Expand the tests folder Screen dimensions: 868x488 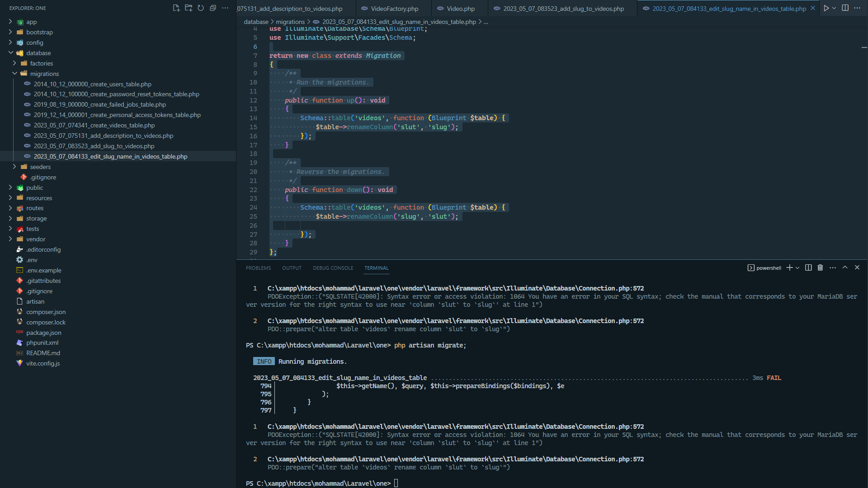click(x=33, y=229)
